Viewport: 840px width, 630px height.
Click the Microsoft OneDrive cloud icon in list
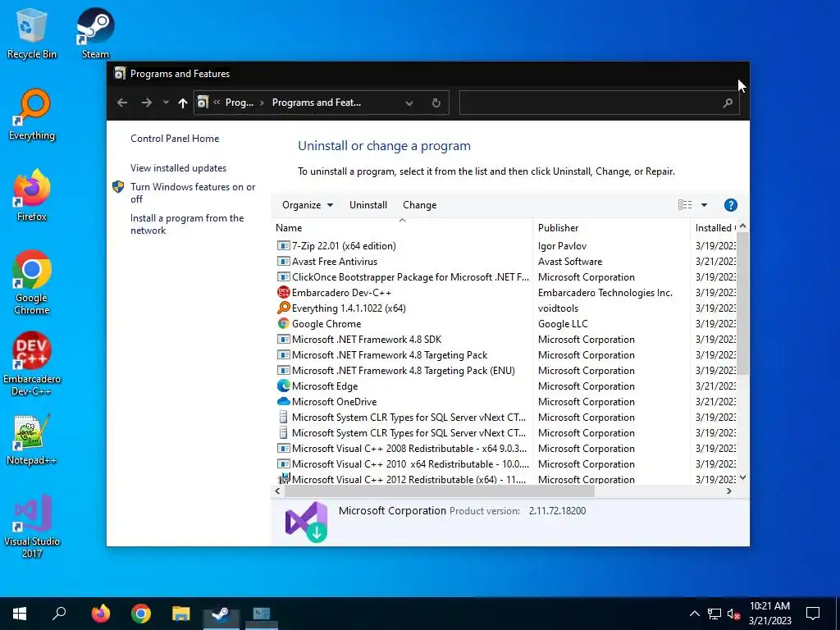(x=283, y=401)
